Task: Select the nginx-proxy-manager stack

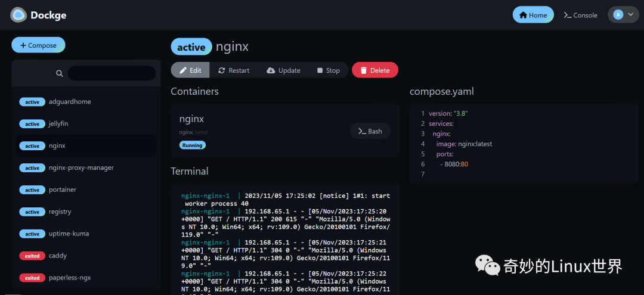Action: 86,168
